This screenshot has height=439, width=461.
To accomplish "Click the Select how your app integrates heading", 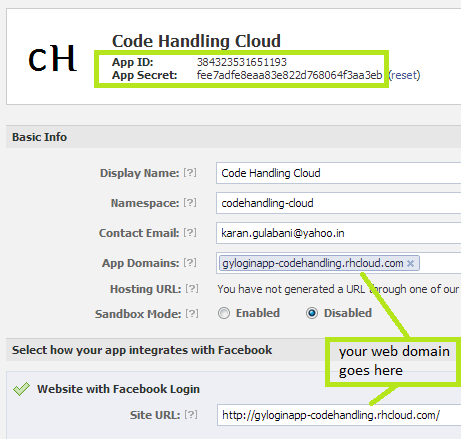I will pyautogui.click(x=142, y=350).
